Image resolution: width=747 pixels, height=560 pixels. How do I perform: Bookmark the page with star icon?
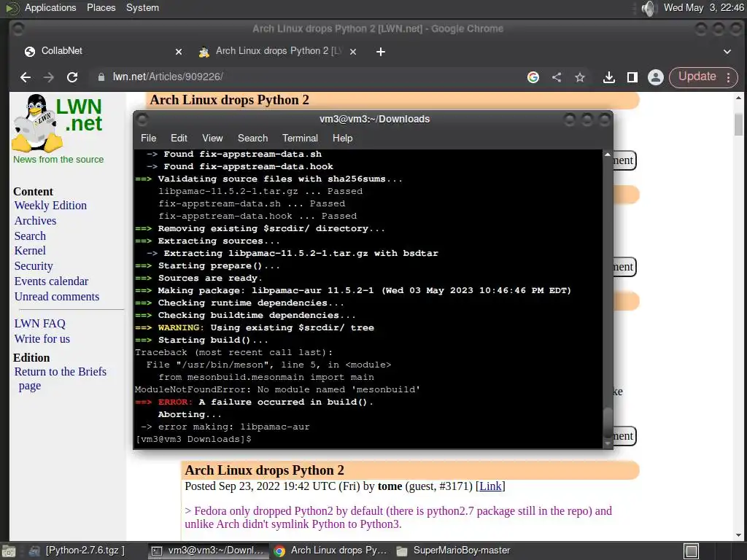(x=580, y=77)
